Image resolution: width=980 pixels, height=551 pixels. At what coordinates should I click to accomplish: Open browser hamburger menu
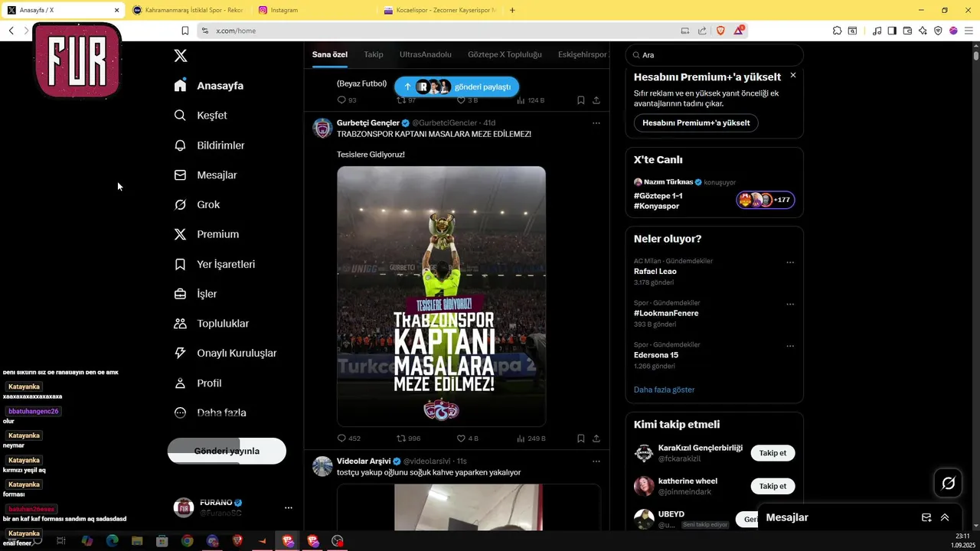coord(969,31)
